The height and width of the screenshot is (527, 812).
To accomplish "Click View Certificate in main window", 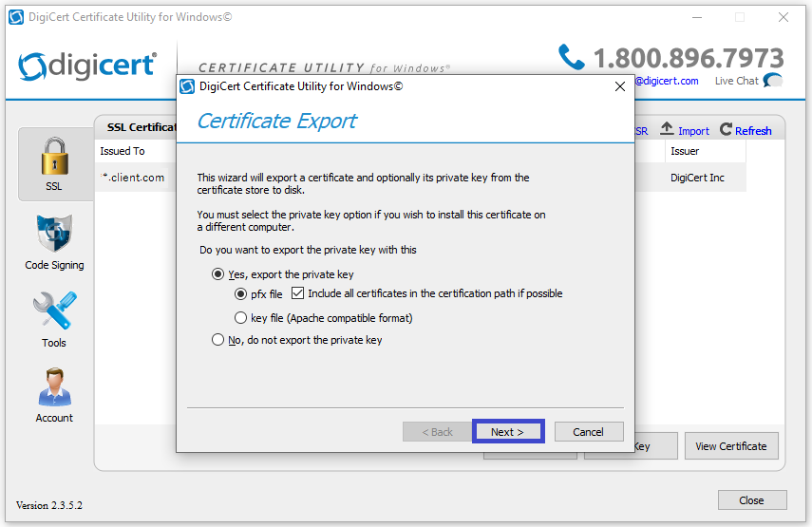I will (731, 445).
